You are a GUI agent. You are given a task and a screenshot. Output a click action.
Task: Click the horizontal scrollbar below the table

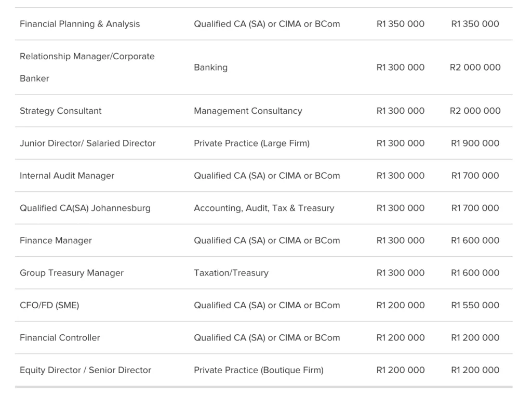coord(263,387)
